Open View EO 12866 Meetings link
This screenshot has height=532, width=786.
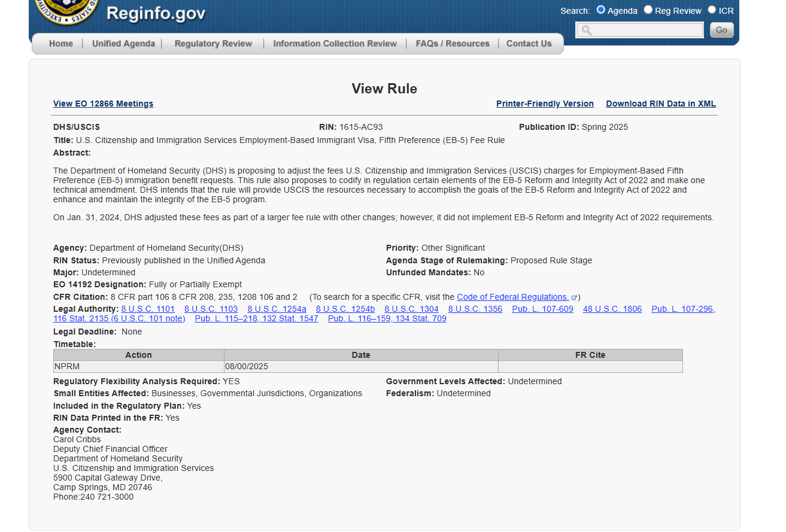pyautogui.click(x=103, y=104)
